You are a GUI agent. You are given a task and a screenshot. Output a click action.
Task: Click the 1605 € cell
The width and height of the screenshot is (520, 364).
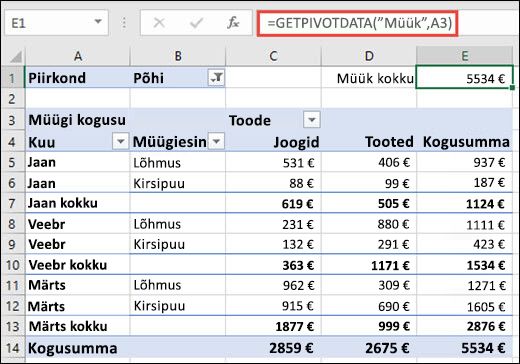[x=464, y=306]
